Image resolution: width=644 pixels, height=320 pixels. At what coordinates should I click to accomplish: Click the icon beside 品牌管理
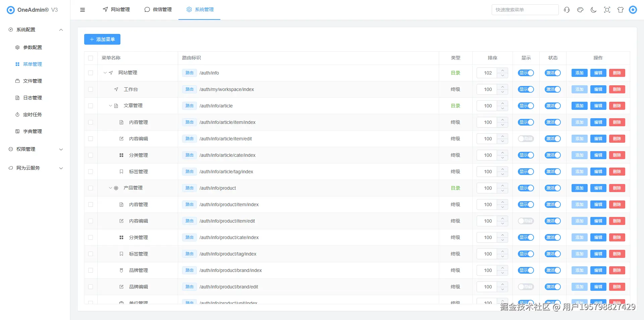(x=121, y=270)
